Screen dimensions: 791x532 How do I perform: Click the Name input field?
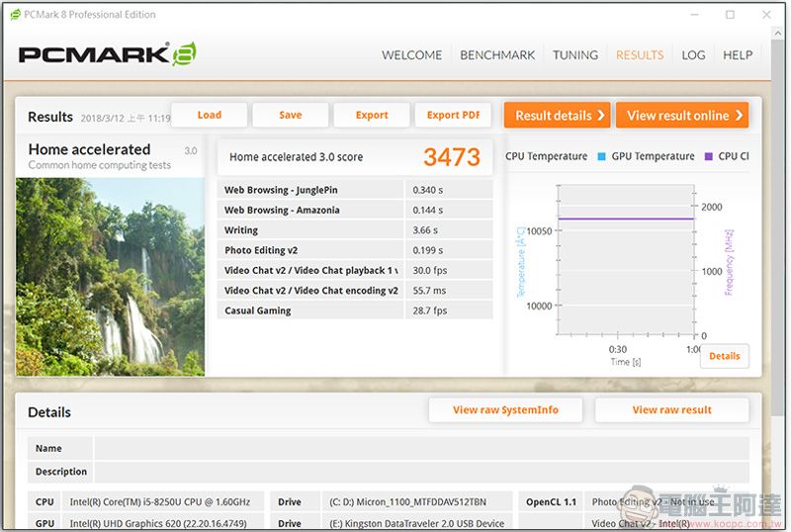[420, 448]
